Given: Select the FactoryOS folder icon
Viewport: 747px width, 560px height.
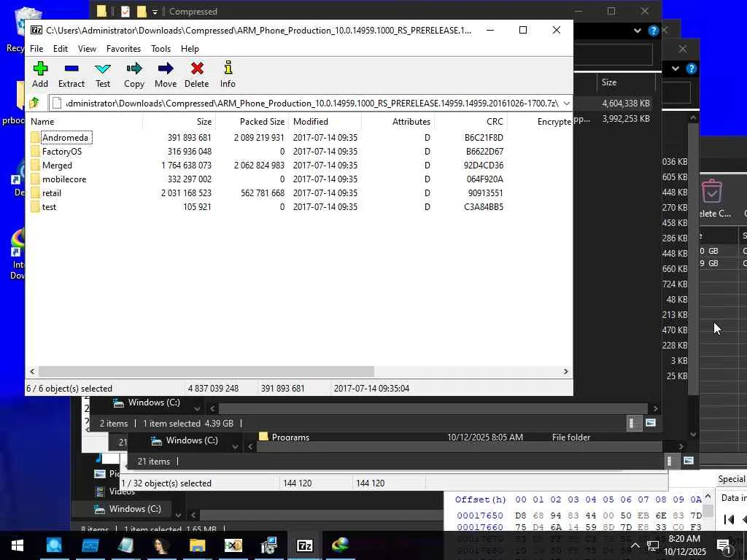Looking at the screenshot, I should (35, 152).
